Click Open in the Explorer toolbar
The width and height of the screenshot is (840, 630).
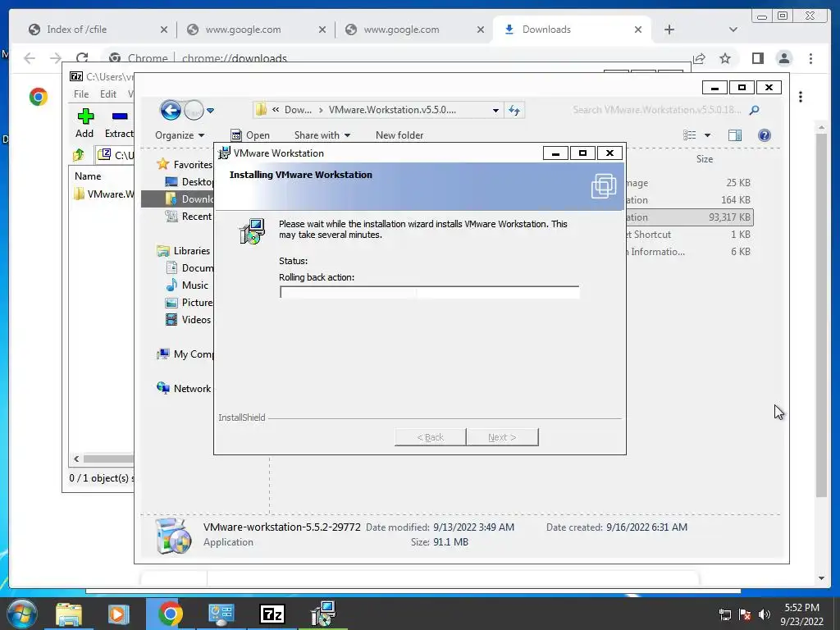point(250,135)
